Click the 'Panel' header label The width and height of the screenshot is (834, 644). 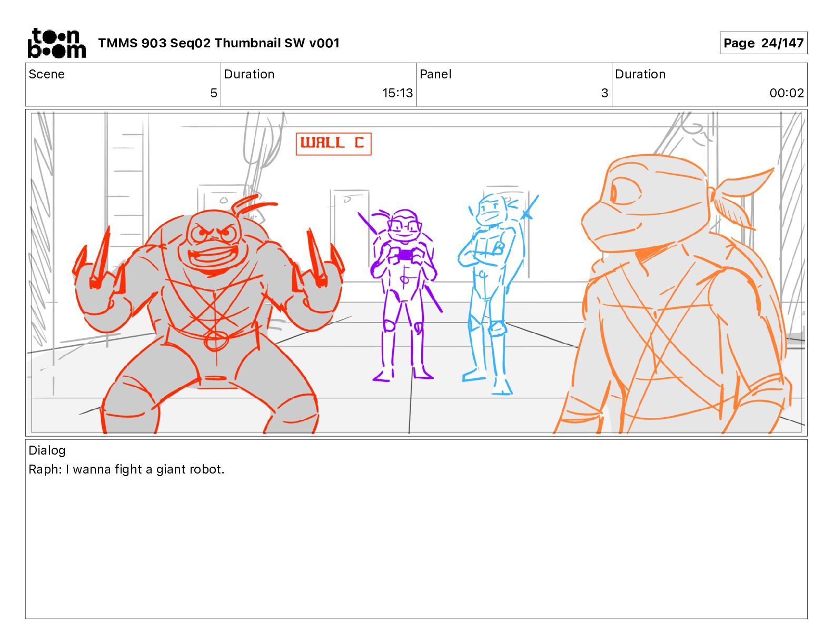pos(435,74)
